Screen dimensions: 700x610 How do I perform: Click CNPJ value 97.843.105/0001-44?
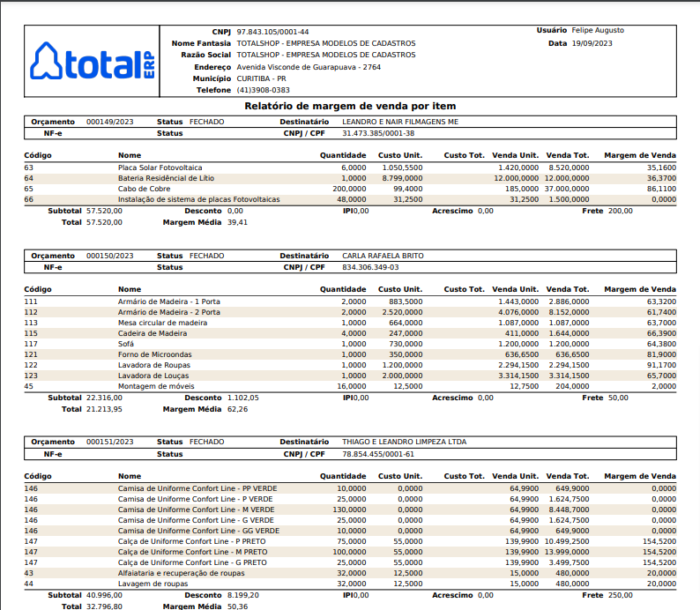click(x=272, y=32)
